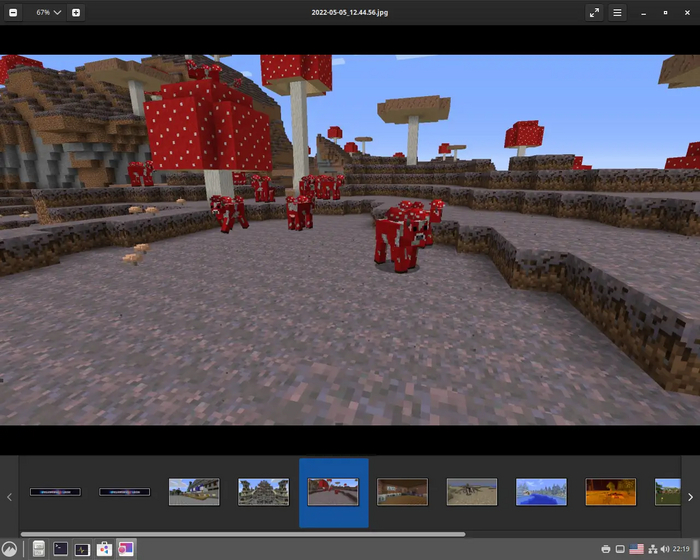
Task: Open the village building thumbnail
Action: (x=194, y=492)
